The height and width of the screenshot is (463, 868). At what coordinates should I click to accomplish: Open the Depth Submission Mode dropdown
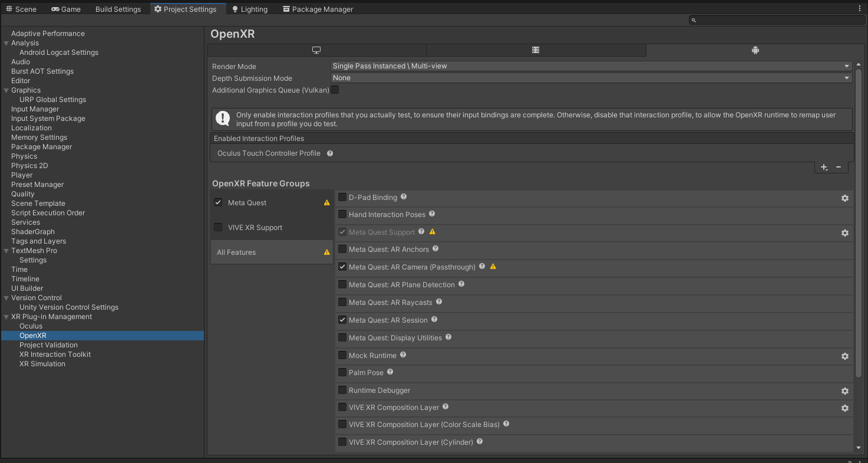coord(591,78)
